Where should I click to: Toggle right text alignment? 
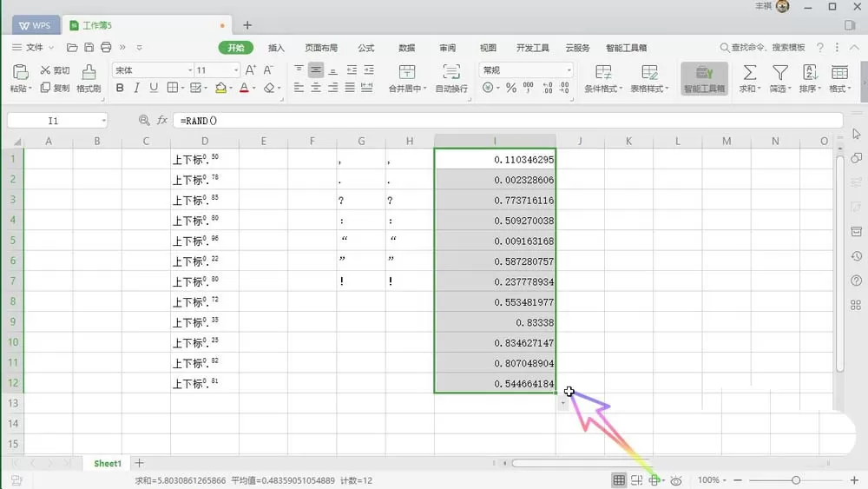[332, 88]
